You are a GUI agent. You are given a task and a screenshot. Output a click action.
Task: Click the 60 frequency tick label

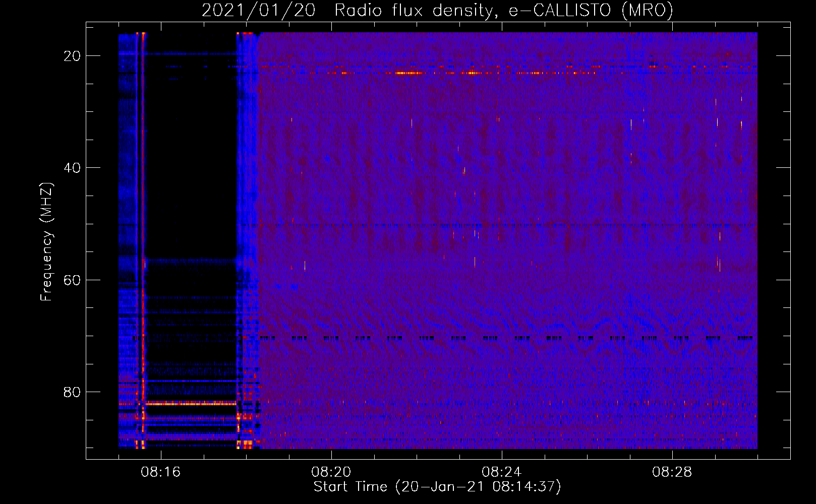72,280
